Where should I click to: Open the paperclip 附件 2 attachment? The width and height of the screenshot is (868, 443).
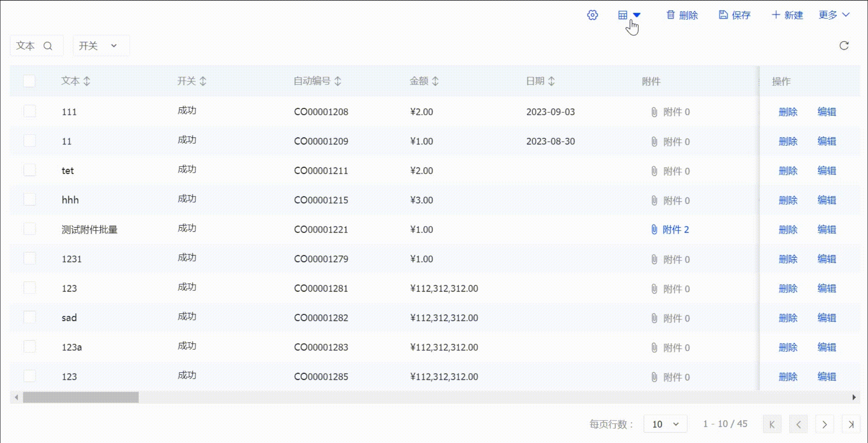click(670, 230)
